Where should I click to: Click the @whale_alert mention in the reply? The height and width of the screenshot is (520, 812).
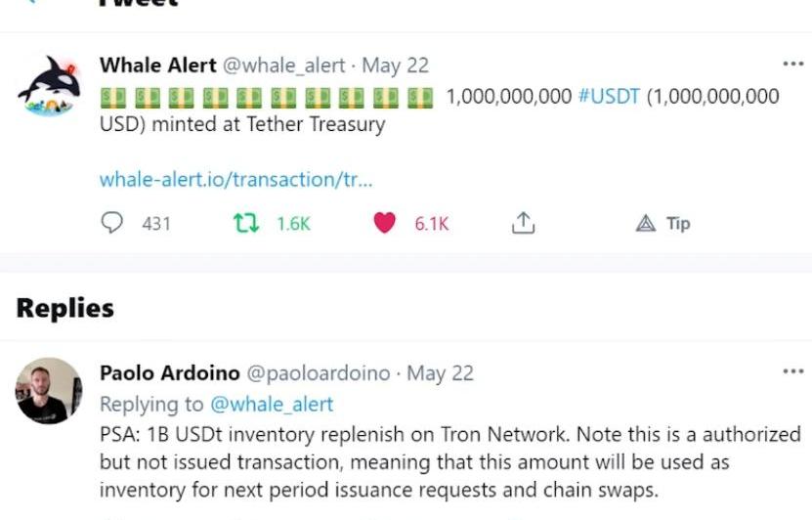[x=272, y=404]
